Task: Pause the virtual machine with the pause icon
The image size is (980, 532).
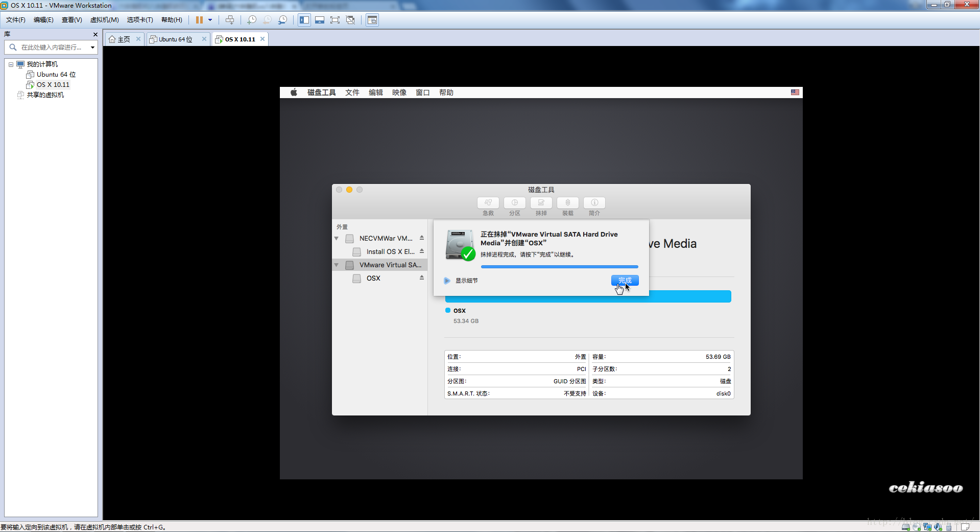Action: (x=199, y=20)
